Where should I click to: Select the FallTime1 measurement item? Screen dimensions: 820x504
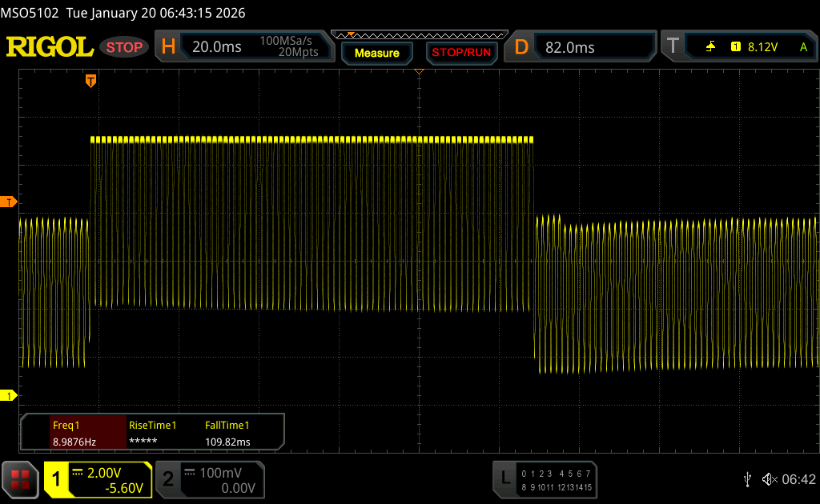click(x=227, y=433)
